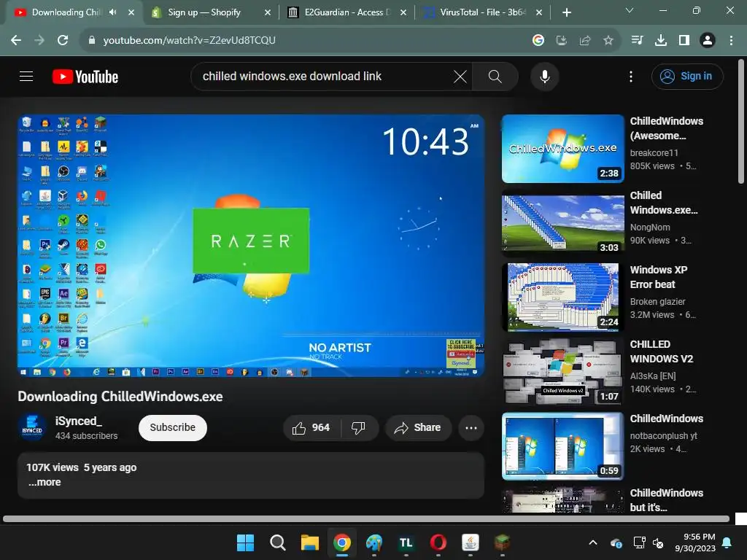The width and height of the screenshot is (747, 560).
Task: Clear the search text with the X
Action: (x=460, y=76)
